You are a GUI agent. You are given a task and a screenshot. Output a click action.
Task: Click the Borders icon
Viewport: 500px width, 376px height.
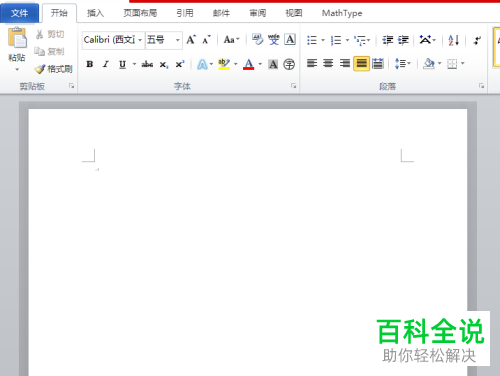click(x=452, y=63)
